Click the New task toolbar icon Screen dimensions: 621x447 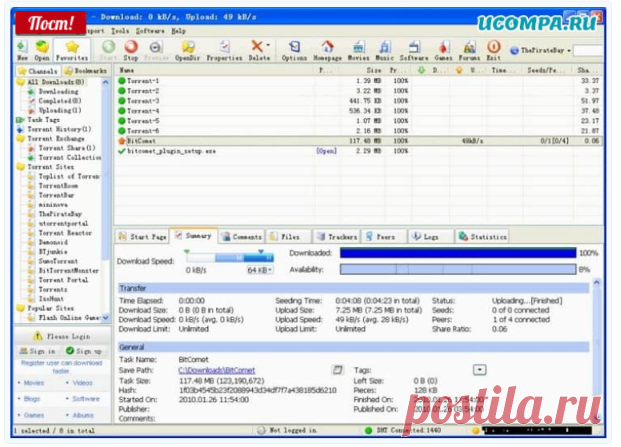22,50
